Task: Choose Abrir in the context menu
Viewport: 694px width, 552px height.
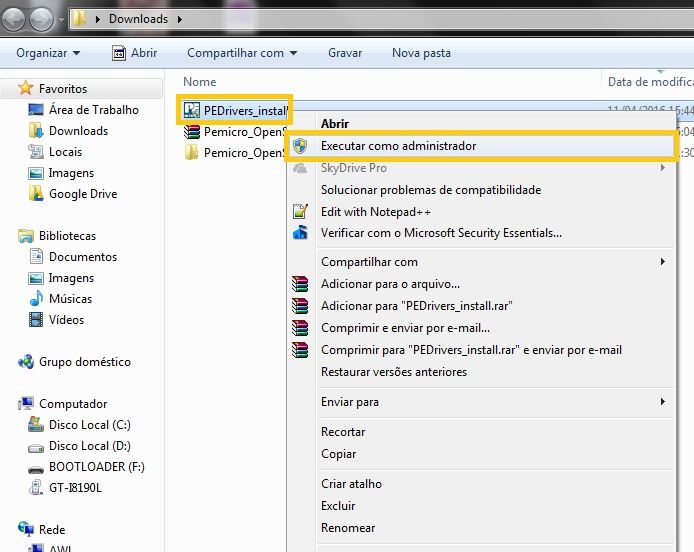Action: pyautogui.click(x=335, y=124)
